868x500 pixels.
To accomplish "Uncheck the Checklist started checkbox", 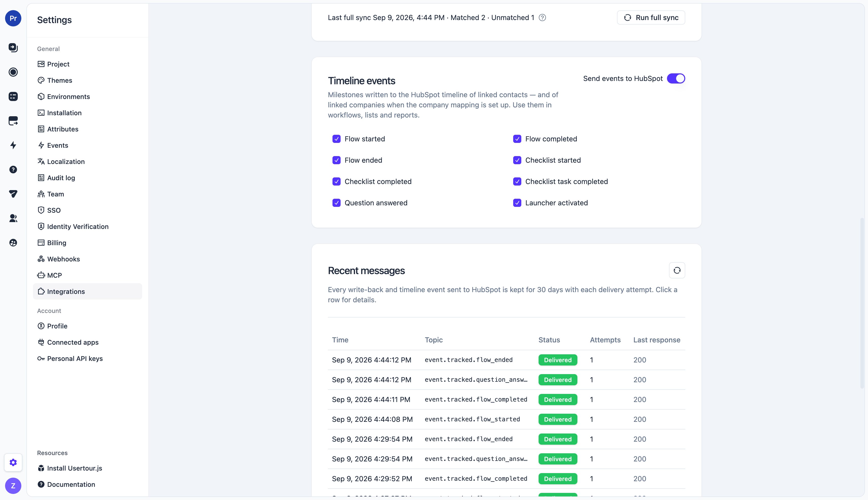I will [517, 160].
